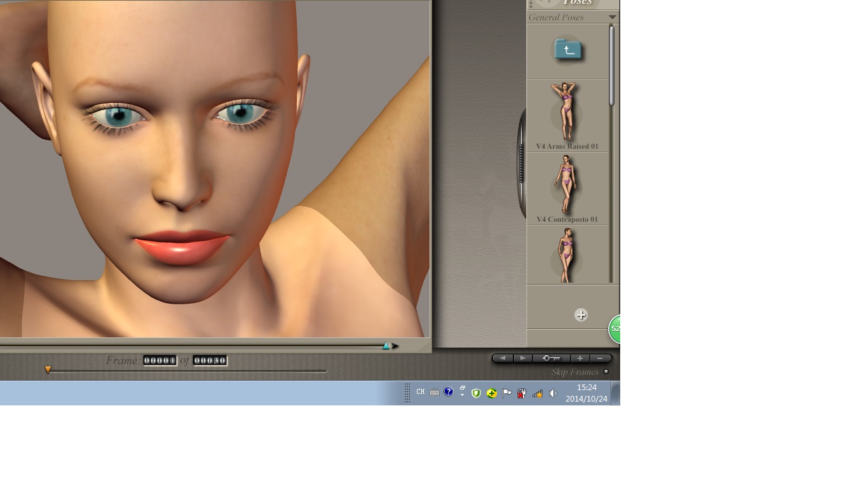
Task: Click the current frame number field 00001
Action: (159, 360)
